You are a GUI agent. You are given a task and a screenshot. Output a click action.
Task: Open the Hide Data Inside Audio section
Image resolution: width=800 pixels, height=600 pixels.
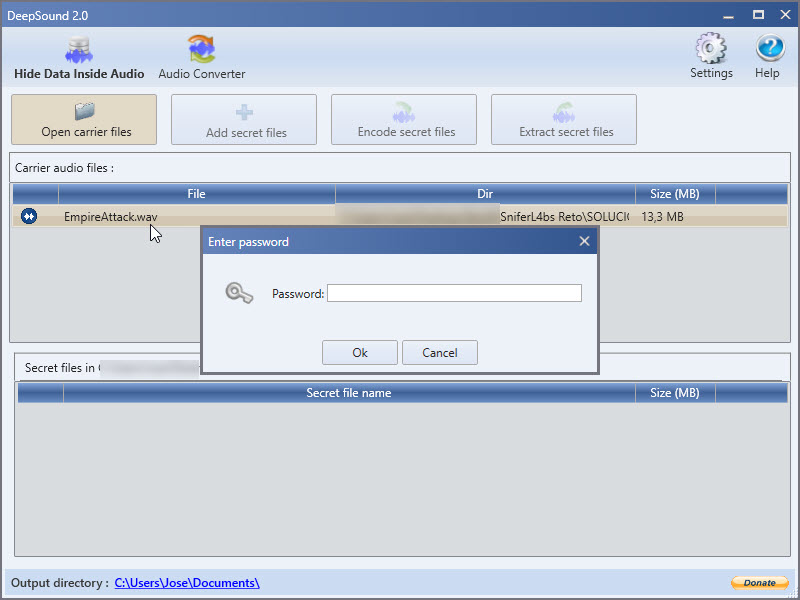(x=79, y=58)
